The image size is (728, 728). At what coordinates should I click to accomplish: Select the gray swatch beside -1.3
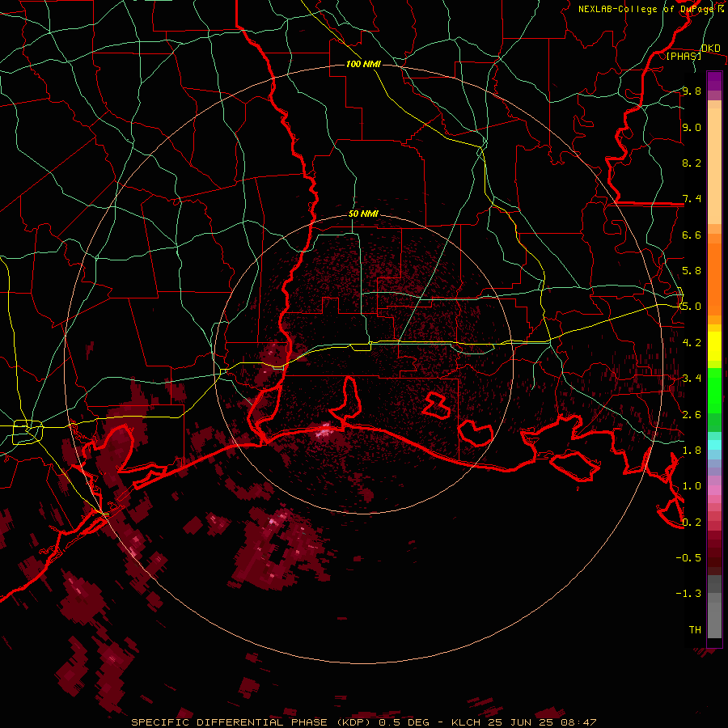click(x=714, y=598)
